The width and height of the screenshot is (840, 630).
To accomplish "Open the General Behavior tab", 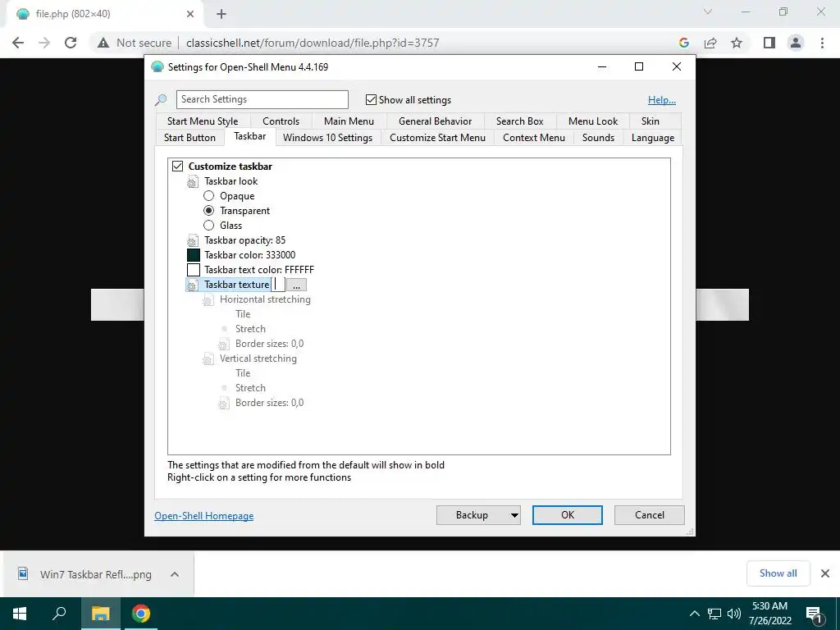I will (x=435, y=121).
